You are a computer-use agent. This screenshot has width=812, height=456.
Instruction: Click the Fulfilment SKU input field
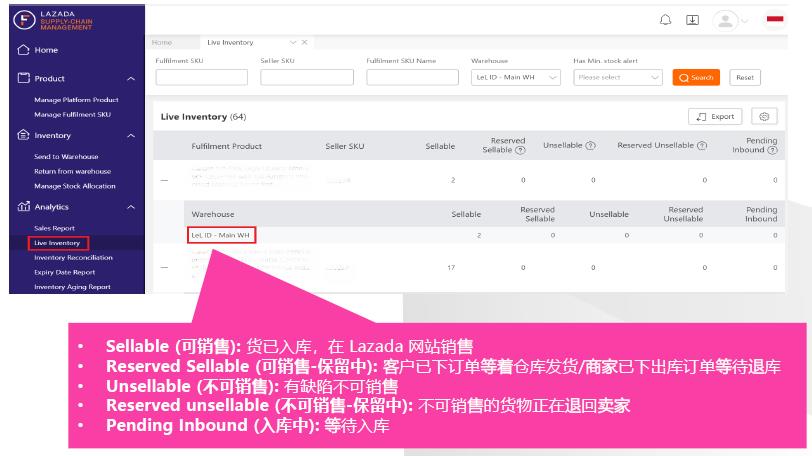(201, 77)
